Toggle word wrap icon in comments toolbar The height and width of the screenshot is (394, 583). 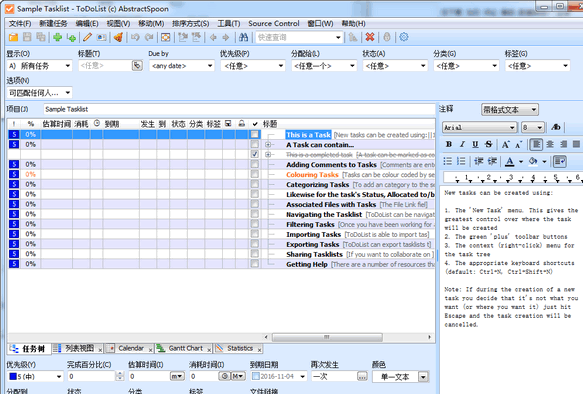click(560, 161)
